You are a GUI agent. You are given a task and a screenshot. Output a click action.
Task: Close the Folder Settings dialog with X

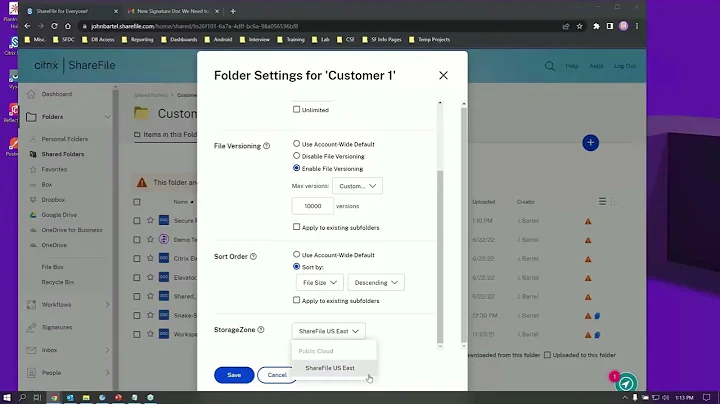click(443, 75)
